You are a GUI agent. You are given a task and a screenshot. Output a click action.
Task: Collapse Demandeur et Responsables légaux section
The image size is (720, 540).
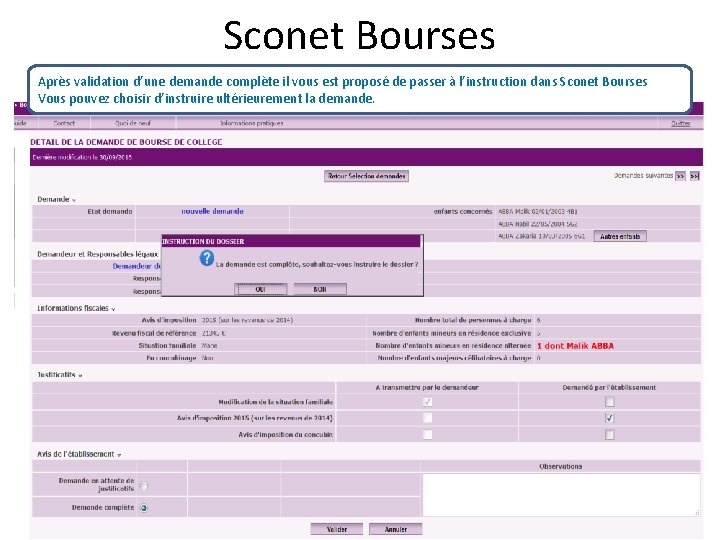[x=97, y=254]
